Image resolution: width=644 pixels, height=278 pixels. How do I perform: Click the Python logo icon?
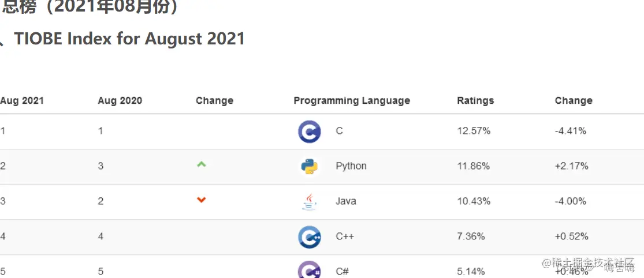point(310,167)
